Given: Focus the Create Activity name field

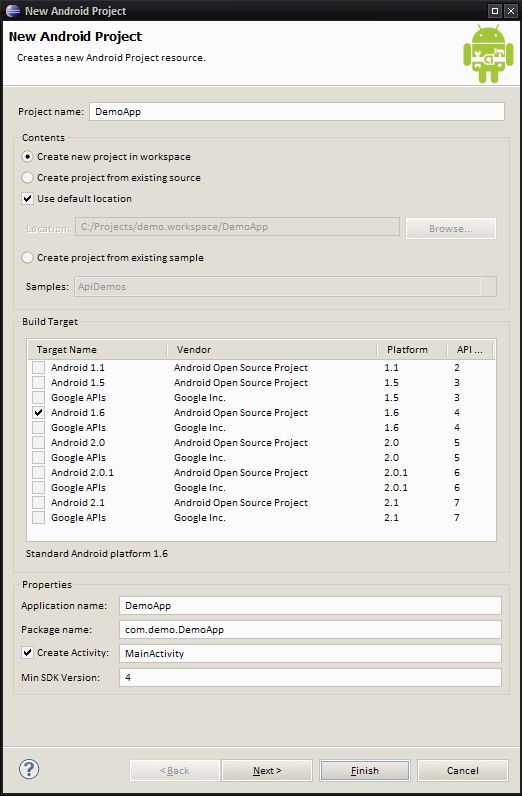Looking at the screenshot, I should tap(310, 653).
